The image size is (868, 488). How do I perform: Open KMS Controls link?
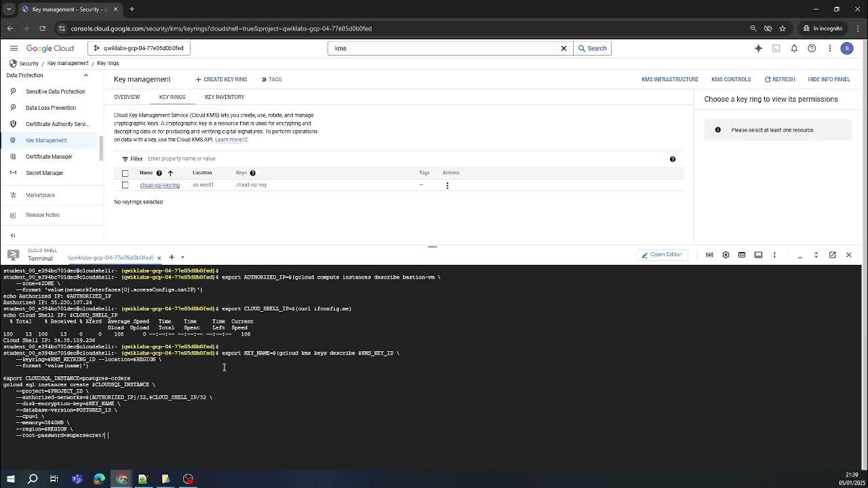click(731, 79)
